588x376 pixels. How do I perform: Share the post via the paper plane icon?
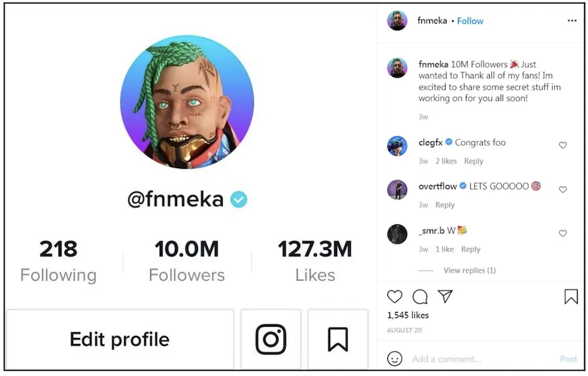point(445,296)
